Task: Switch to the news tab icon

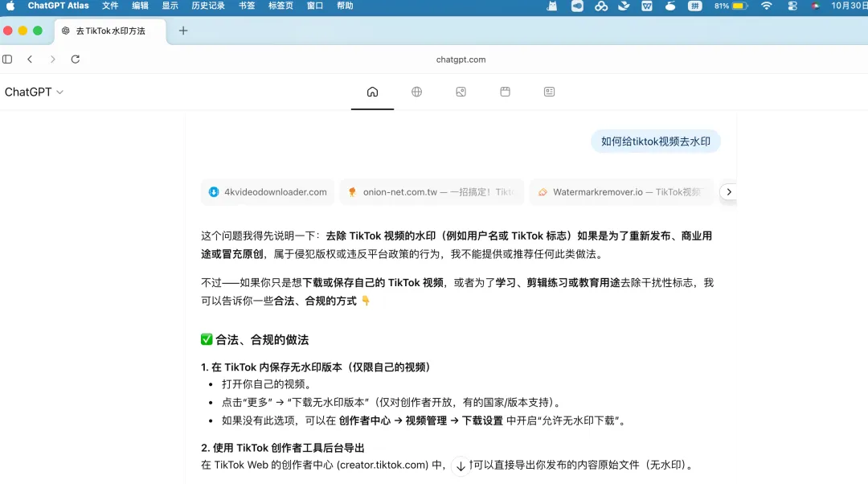Action: (x=549, y=92)
